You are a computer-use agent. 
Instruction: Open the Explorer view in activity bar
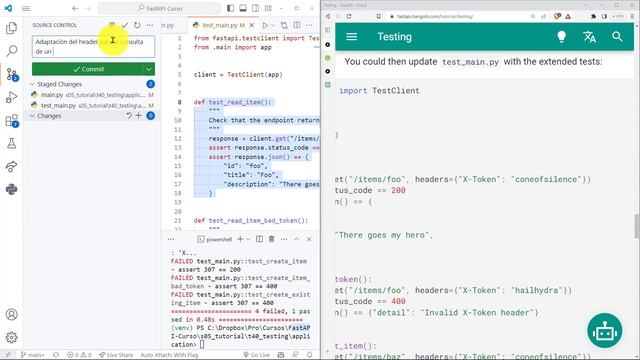(x=11, y=28)
